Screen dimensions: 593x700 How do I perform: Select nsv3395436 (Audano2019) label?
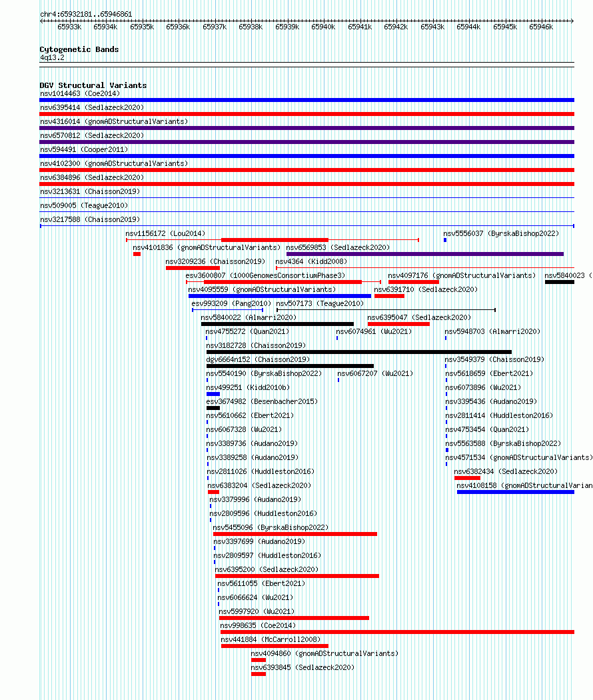click(491, 401)
